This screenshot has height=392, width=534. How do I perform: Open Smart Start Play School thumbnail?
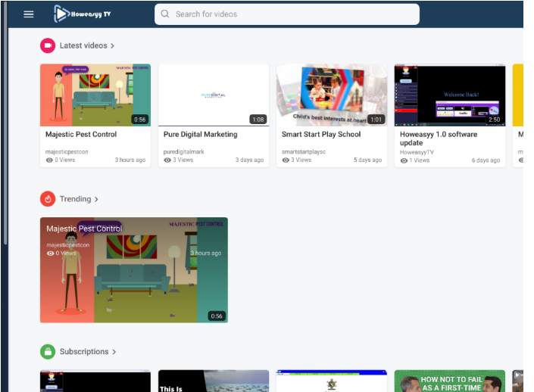click(x=332, y=95)
